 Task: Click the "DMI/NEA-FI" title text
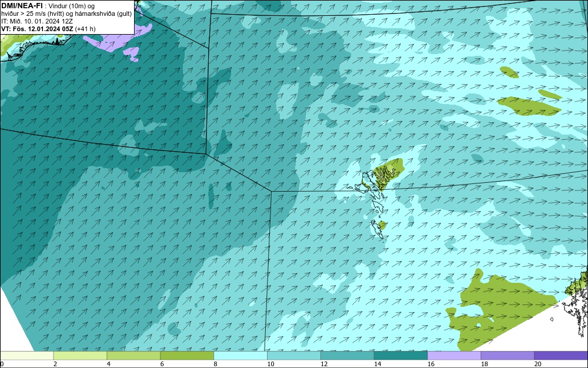(x=22, y=6)
